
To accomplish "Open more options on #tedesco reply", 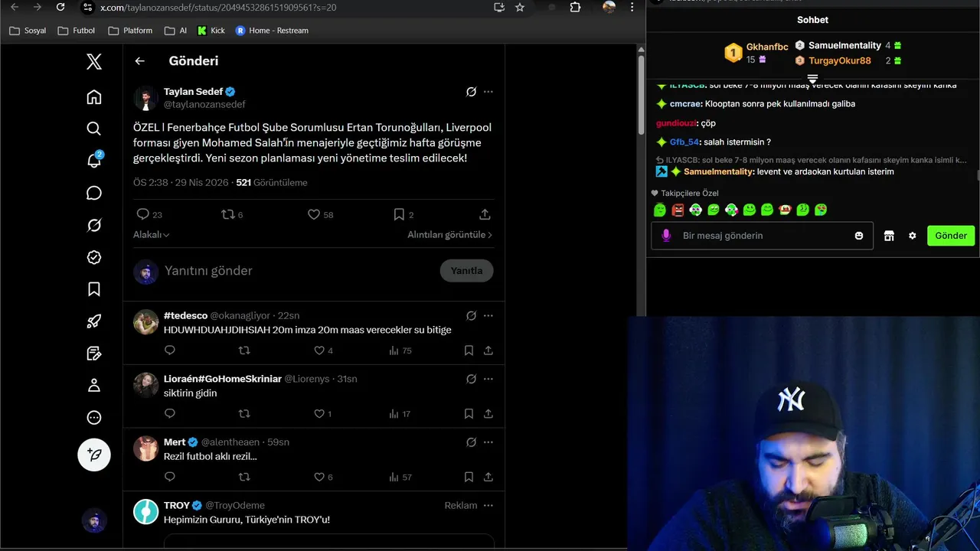I will pos(488,316).
